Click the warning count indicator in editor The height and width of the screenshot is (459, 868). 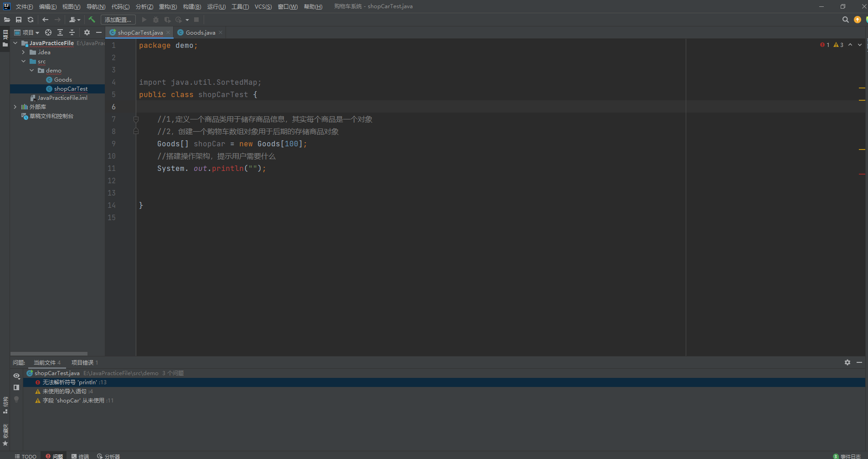(x=838, y=45)
